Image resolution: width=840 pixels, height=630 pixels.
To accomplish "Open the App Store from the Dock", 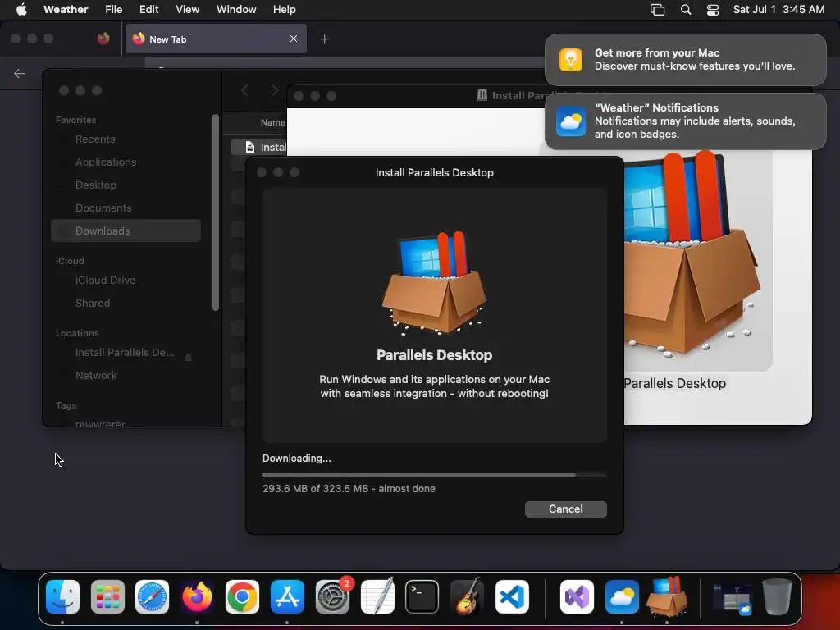I will click(287, 597).
